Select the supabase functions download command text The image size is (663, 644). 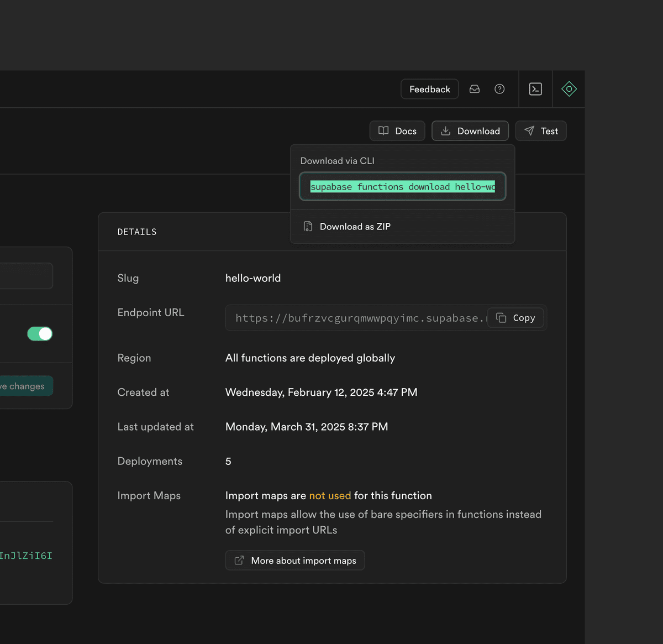[402, 186]
